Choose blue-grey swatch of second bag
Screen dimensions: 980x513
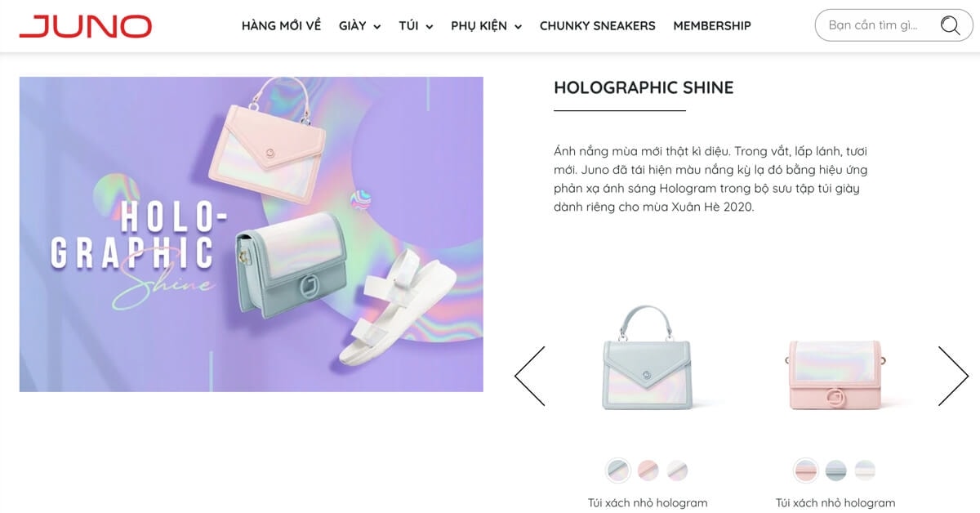coord(835,471)
